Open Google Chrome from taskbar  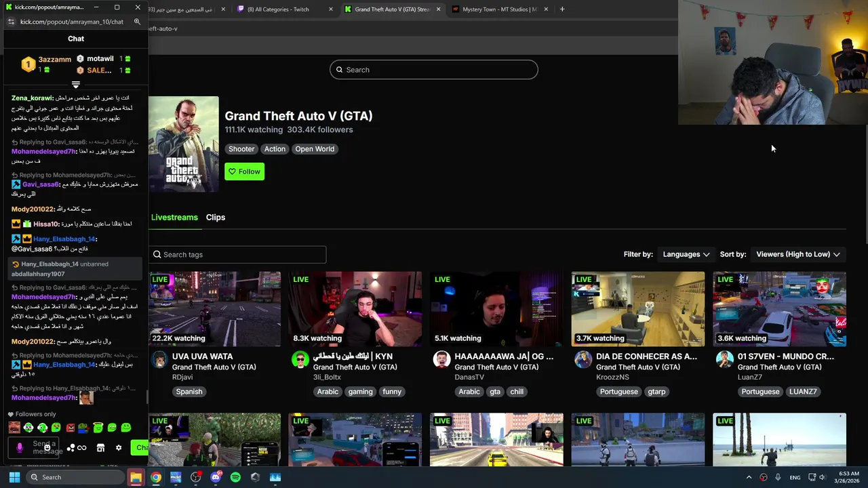156,477
